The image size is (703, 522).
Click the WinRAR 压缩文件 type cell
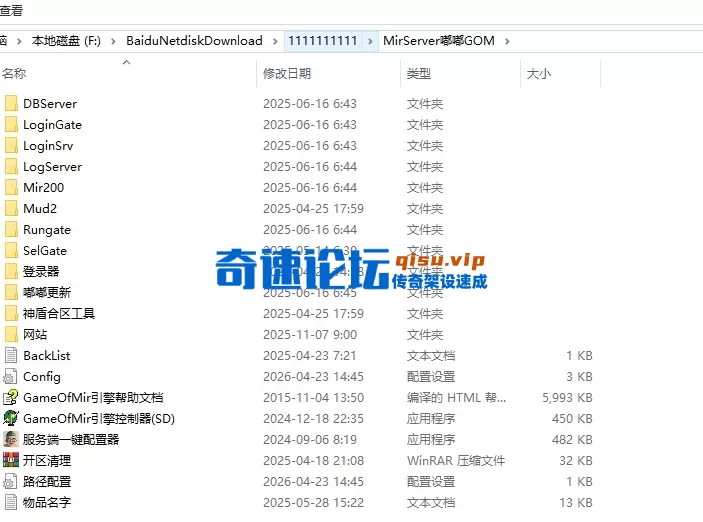456,461
